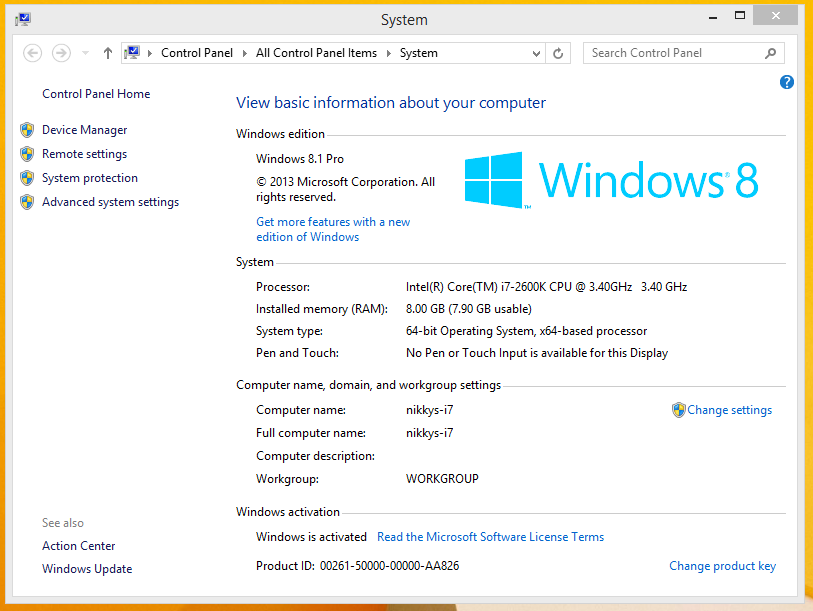This screenshot has width=813, height=611.
Task: Click the 8.00 GB installed memory value
Action: click(469, 309)
